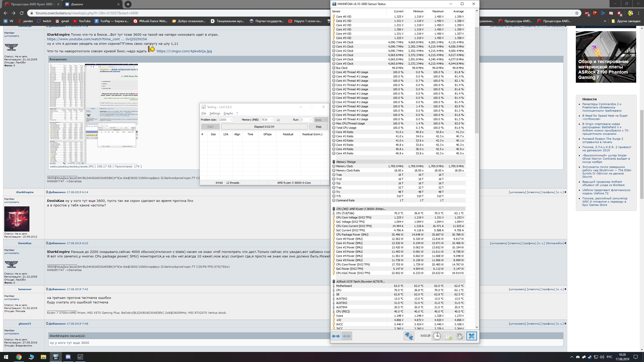The height and width of the screenshot is (362, 644).
Task: Open the LinX Settings menu
Action: point(215,113)
